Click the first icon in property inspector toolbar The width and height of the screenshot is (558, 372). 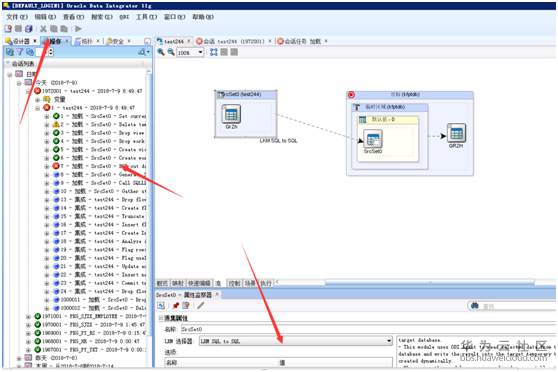[161, 305]
